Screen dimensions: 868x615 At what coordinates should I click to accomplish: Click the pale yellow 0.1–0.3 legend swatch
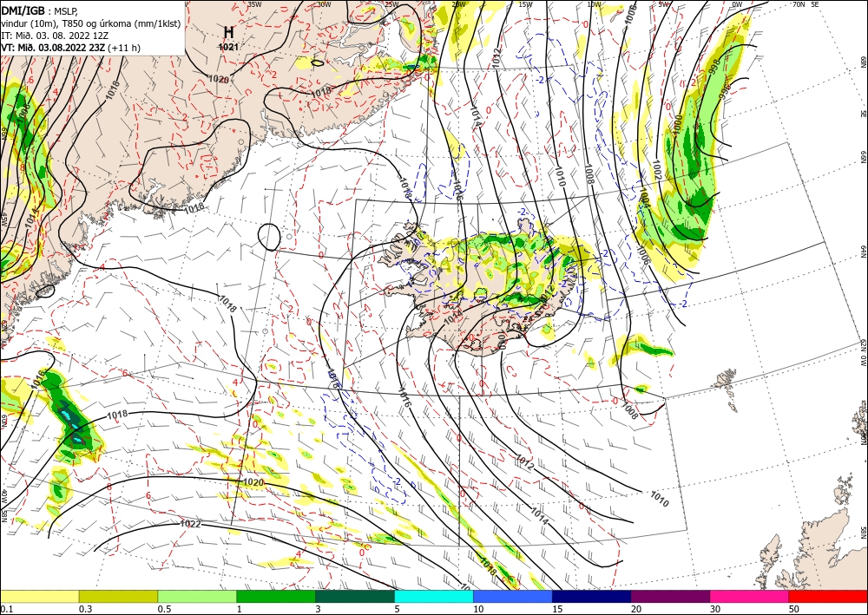point(39,596)
